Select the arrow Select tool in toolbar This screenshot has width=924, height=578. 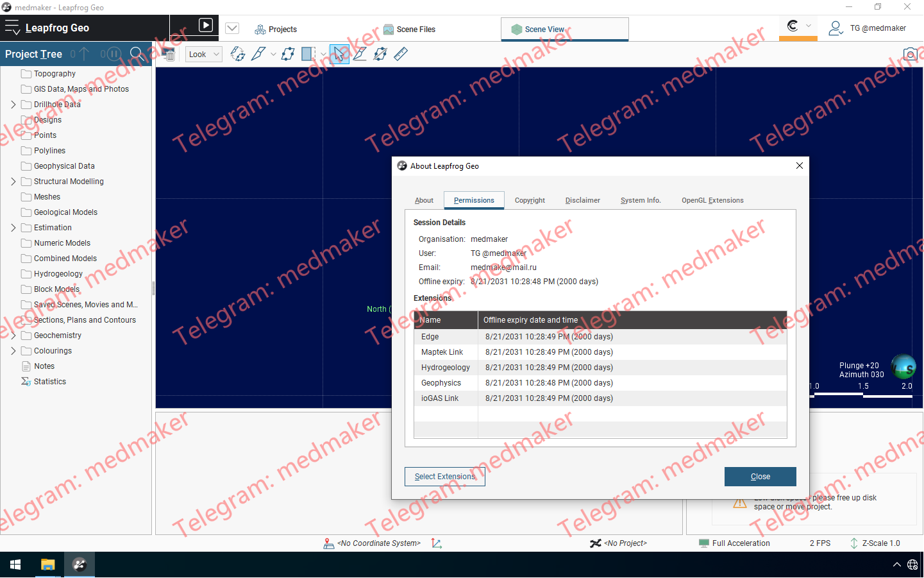coord(339,54)
